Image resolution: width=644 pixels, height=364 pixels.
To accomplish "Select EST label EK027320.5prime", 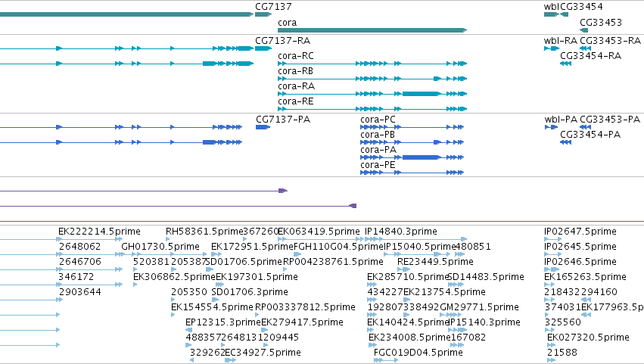I will [588, 338].
